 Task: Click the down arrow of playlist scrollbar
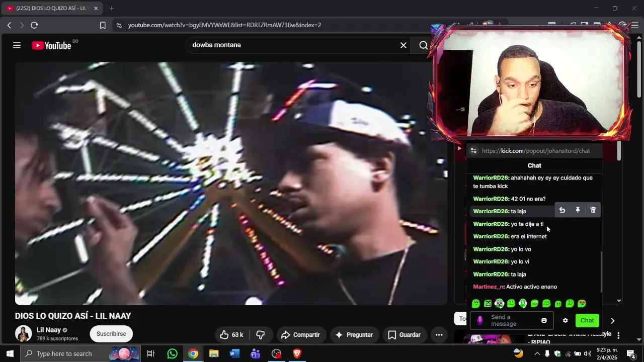tap(619, 301)
